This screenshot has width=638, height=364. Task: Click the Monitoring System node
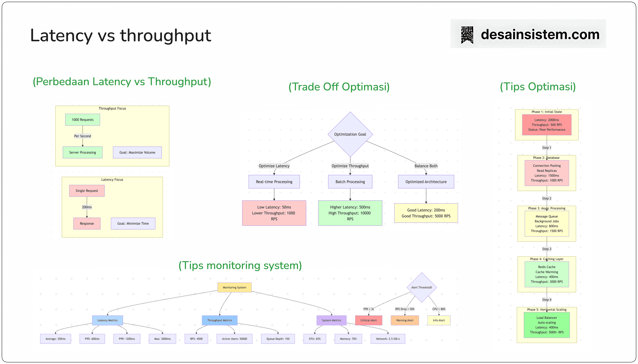(x=234, y=288)
